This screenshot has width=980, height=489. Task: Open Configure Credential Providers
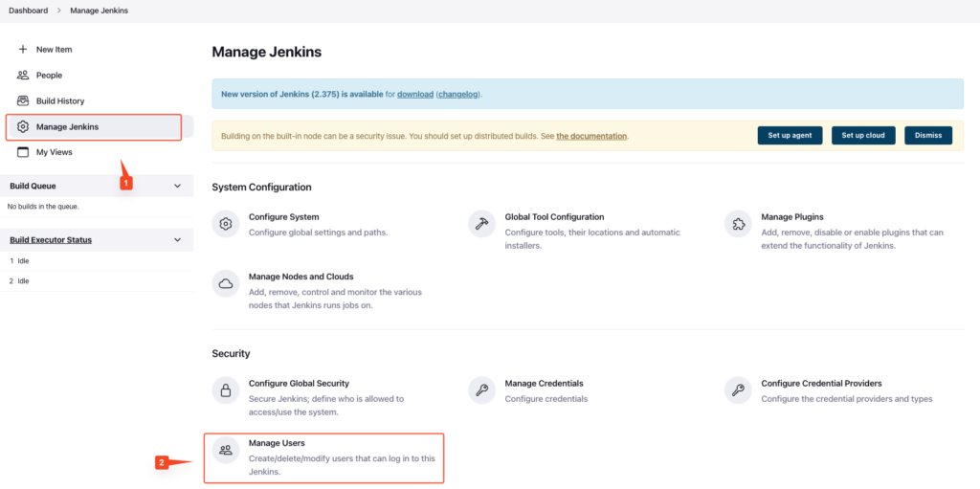click(x=821, y=384)
